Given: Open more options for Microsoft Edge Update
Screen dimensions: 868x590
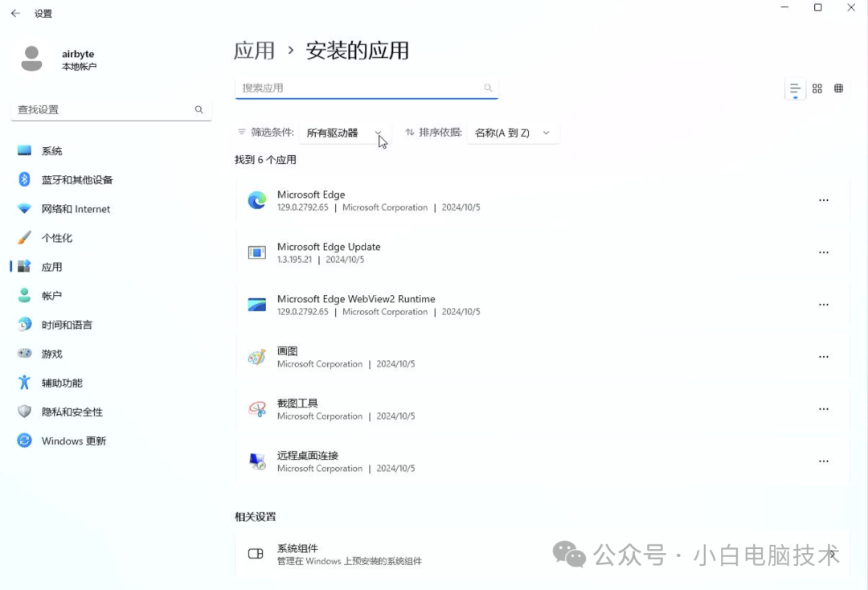Looking at the screenshot, I should click(x=824, y=252).
